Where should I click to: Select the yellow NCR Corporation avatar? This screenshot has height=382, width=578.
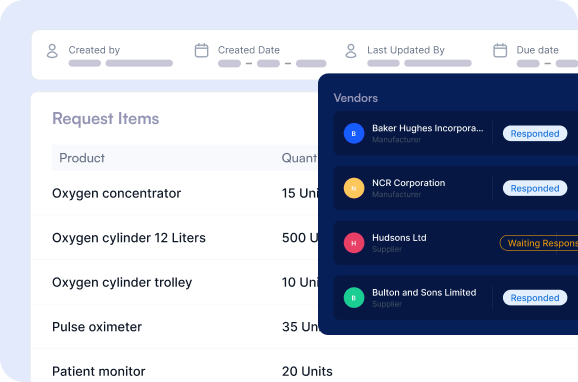pos(354,188)
